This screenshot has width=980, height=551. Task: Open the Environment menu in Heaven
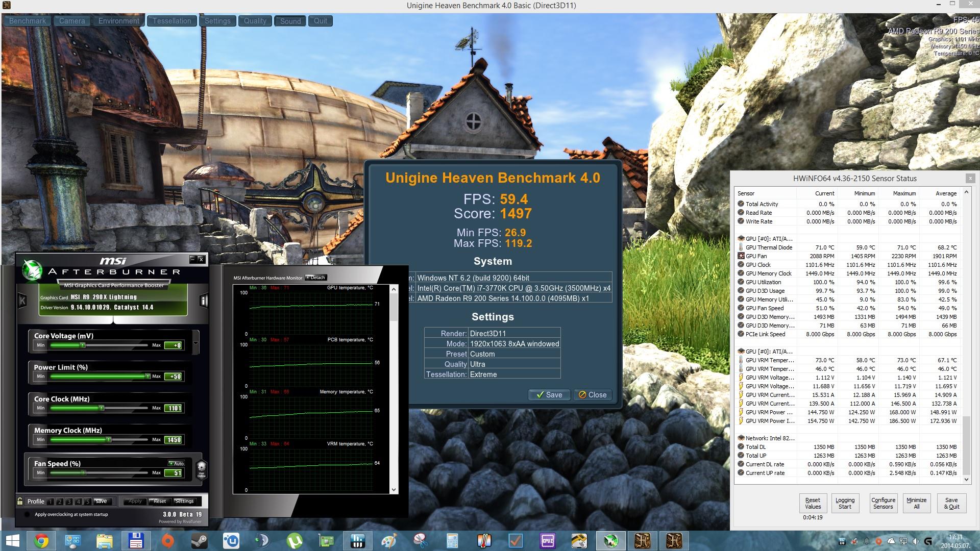(119, 21)
